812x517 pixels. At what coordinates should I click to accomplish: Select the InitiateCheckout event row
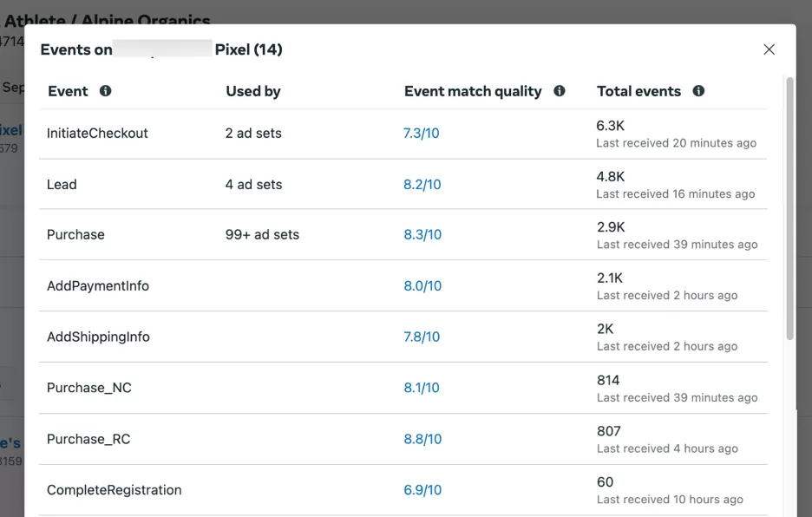pos(97,134)
